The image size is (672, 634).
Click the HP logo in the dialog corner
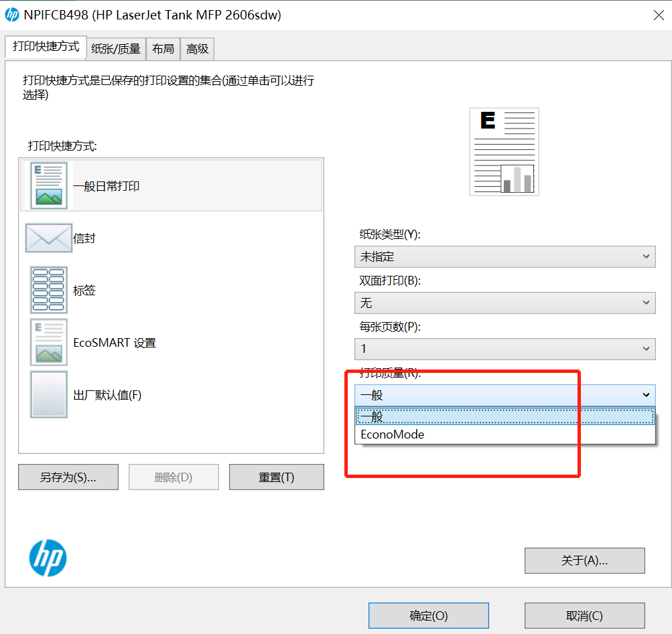48,558
